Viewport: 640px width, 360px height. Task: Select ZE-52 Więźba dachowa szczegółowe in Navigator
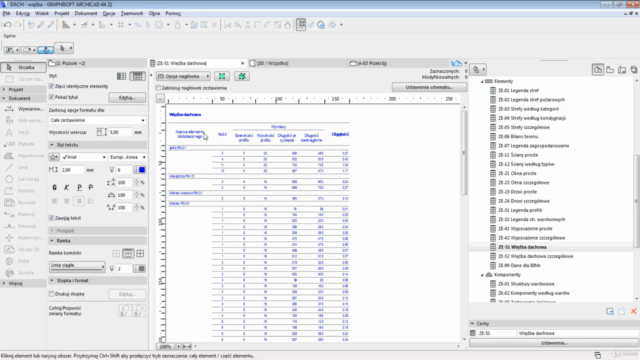pos(535,257)
